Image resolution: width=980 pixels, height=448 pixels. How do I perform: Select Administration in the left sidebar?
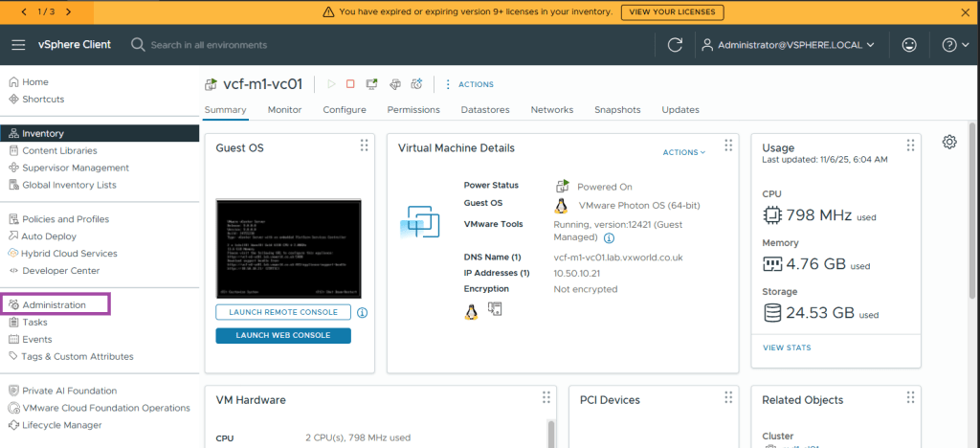click(55, 304)
